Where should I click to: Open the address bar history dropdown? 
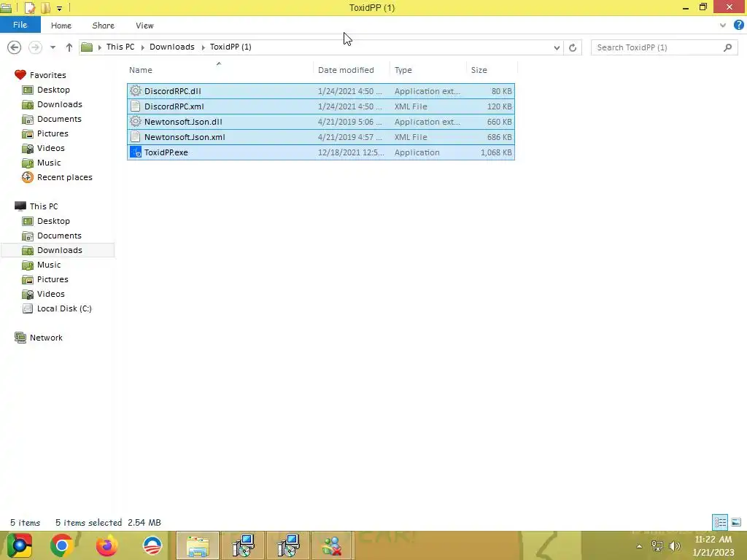pyautogui.click(x=557, y=47)
